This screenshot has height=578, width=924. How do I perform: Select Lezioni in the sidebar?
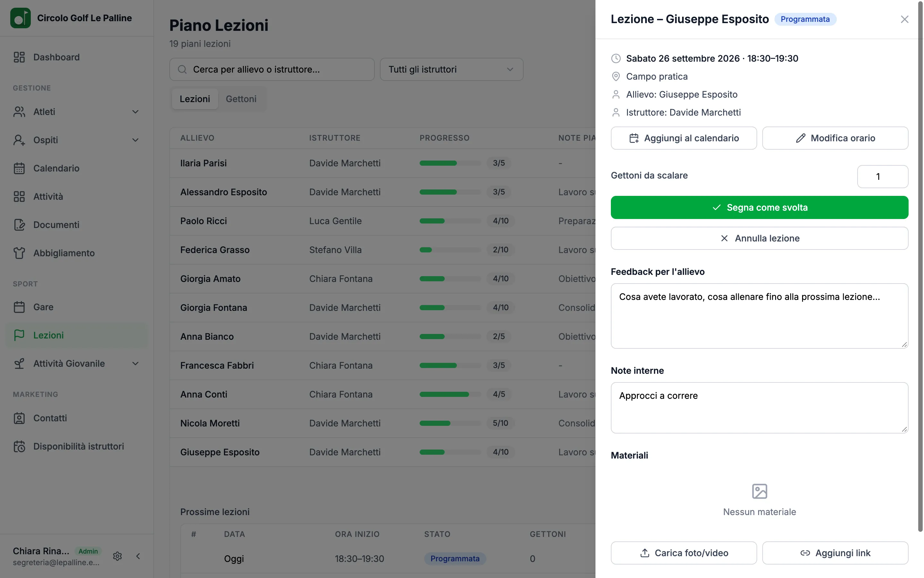[x=76, y=335]
